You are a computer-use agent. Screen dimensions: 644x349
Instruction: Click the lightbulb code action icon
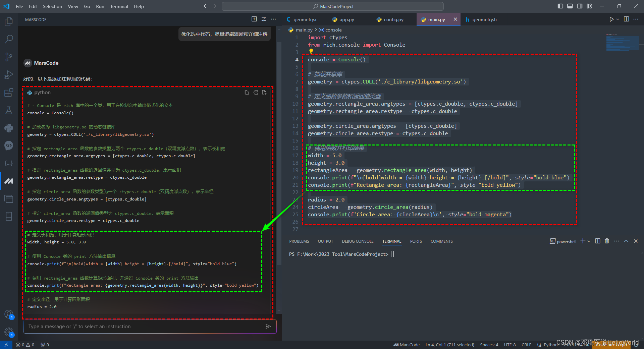click(x=311, y=51)
